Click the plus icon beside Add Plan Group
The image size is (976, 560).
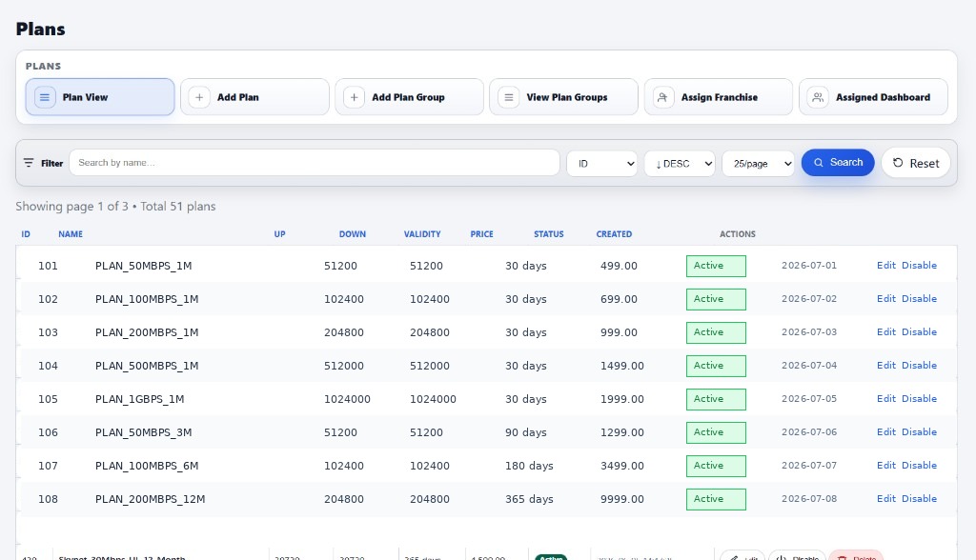coord(354,97)
